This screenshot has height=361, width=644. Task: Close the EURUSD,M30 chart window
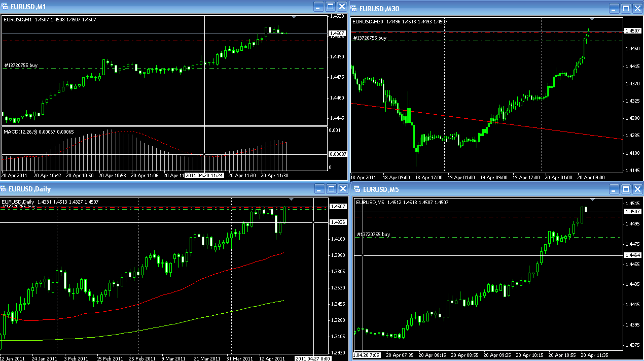point(637,8)
